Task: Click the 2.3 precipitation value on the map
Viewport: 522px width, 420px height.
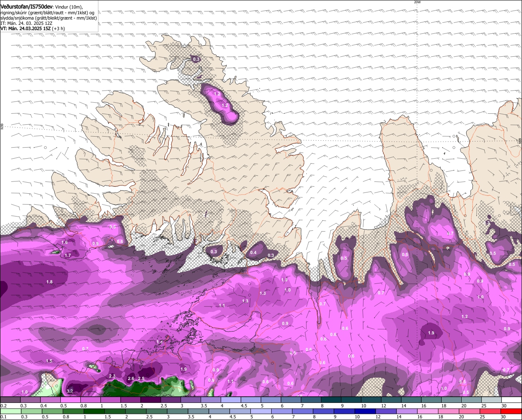Action: click(x=113, y=376)
